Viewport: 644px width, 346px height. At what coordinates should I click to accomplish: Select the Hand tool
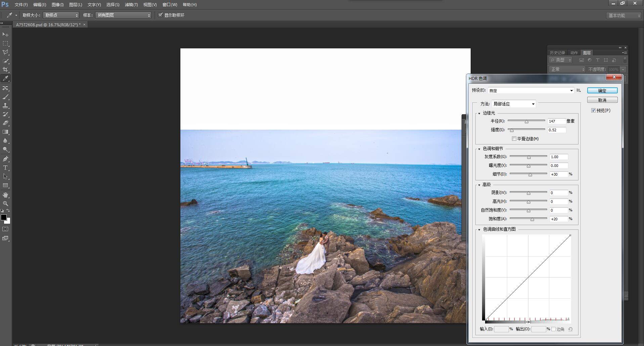(x=5, y=195)
